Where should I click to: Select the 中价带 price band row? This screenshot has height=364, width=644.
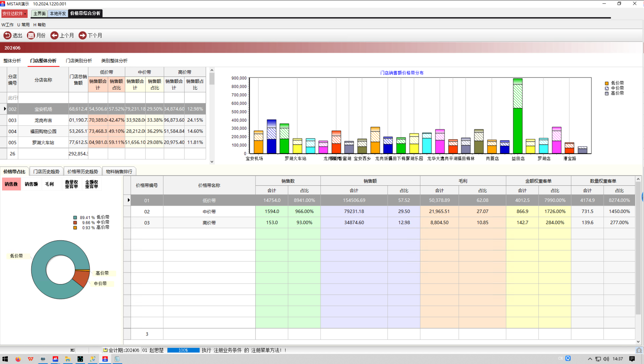209,212
